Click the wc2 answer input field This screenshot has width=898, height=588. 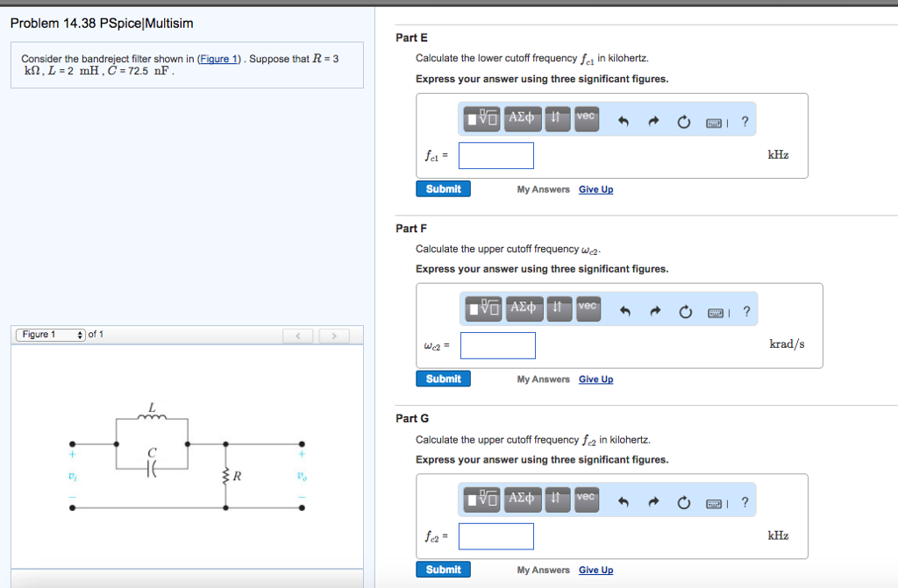click(x=497, y=345)
